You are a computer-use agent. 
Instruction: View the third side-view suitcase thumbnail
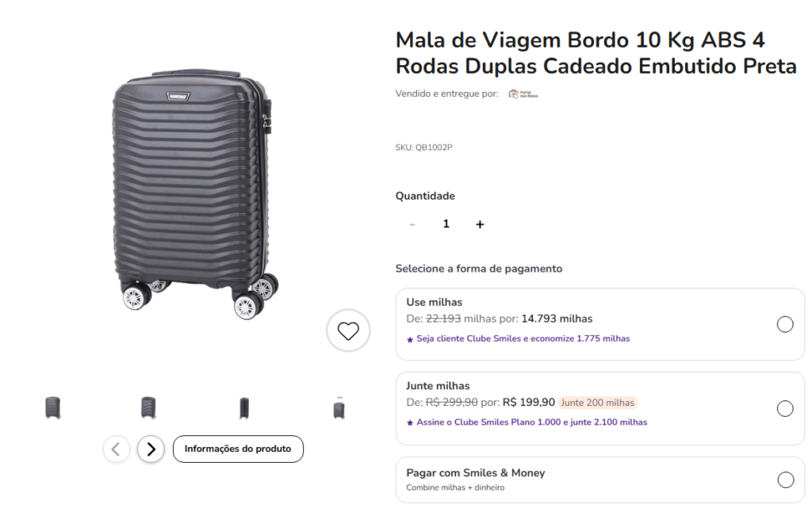pos(244,407)
